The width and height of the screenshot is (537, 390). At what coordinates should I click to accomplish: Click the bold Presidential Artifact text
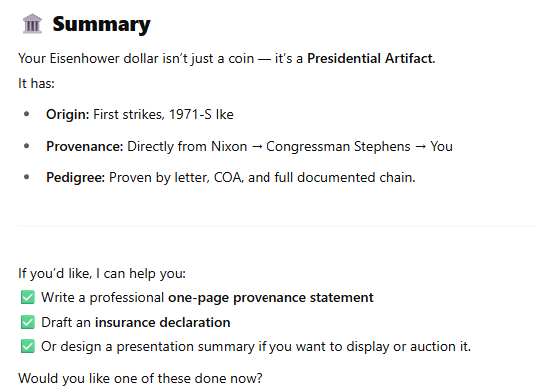(x=371, y=58)
